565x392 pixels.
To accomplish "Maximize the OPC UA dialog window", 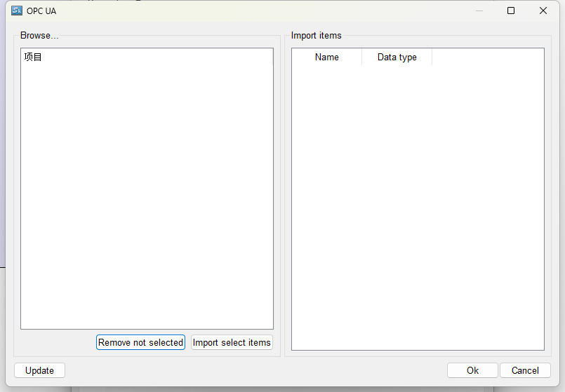I will coord(511,11).
